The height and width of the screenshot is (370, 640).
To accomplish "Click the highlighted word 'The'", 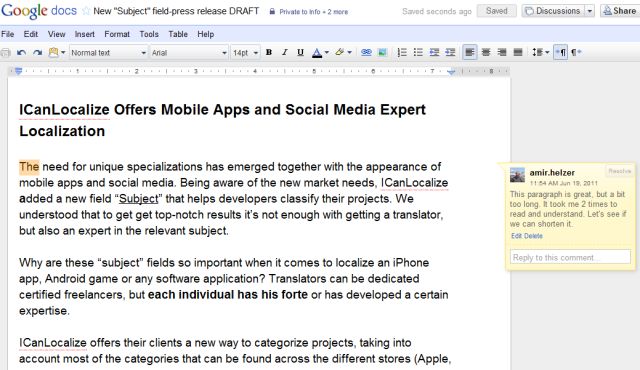I will pos(29,167).
